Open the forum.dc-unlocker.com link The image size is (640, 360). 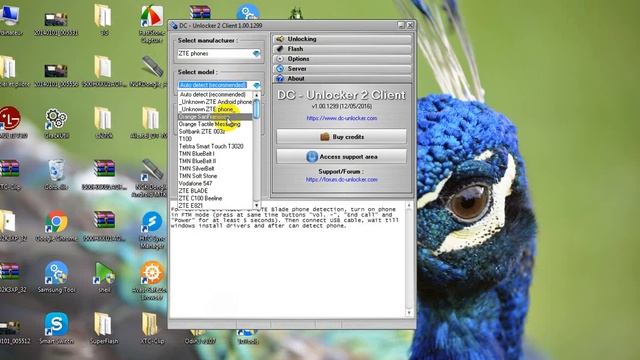[x=342, y=180]
